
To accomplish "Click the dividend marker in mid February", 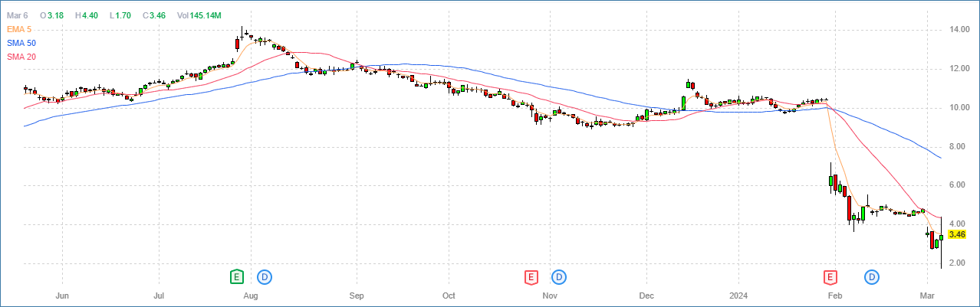I will point(872,276).
